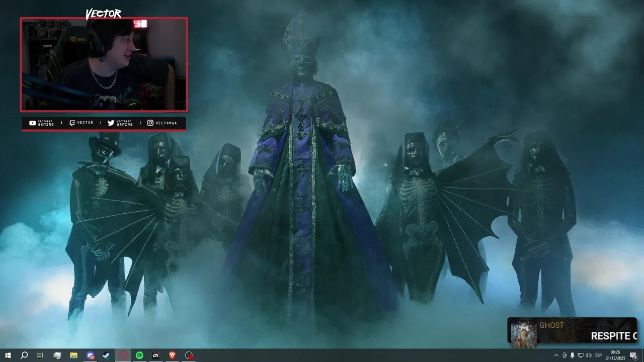Change input language ESP indicator
644x362 pixels.
pos(599,355)
